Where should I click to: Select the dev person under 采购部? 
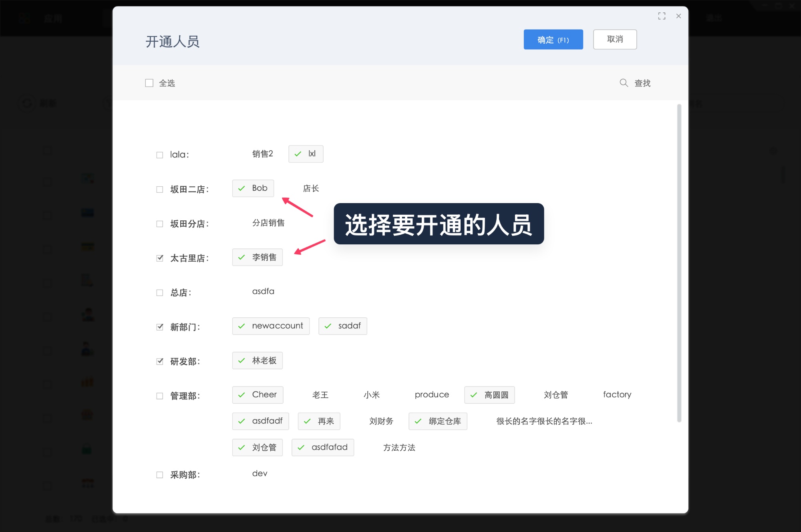click(x=259, y=474)
